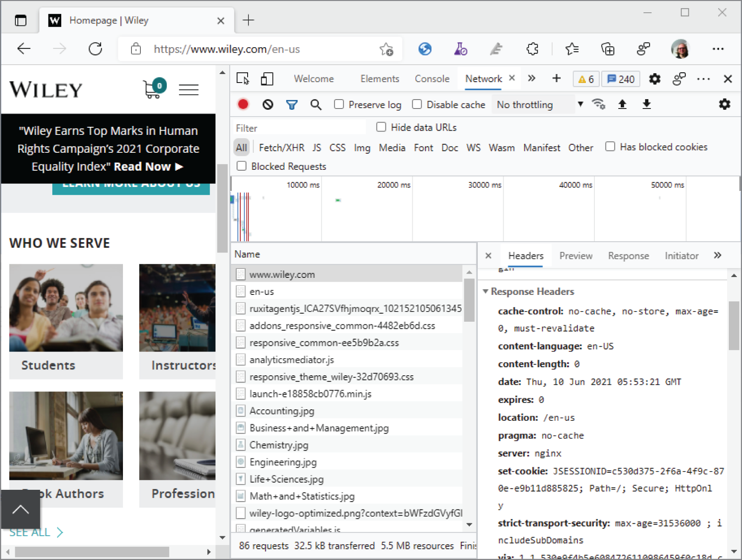Stop recording the network log
Image resolution: width=742 pixels, height=560 pixels.
[243, 104]
